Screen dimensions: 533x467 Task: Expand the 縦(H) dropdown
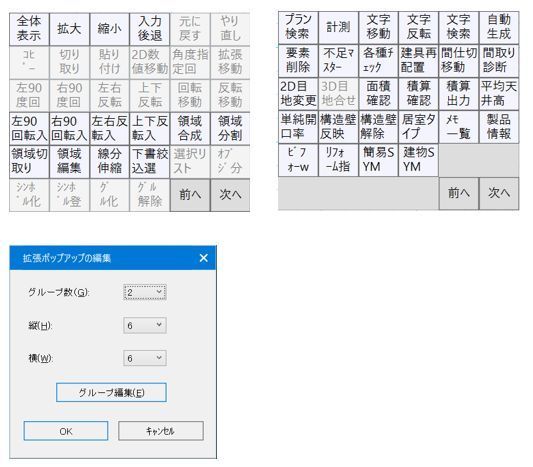click(145, 326)
